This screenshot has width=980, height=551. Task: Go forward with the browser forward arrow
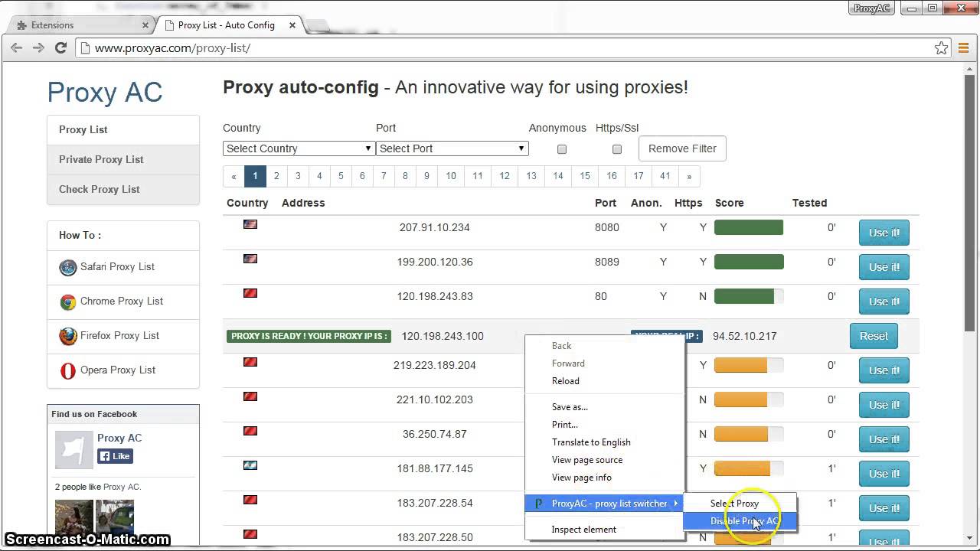(x=38, y=47)
